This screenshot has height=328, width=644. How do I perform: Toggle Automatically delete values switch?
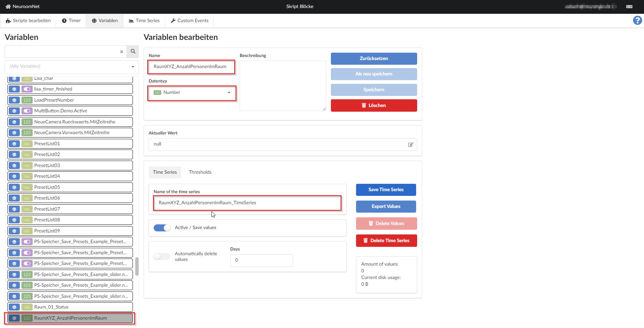[x=162, y=257]
